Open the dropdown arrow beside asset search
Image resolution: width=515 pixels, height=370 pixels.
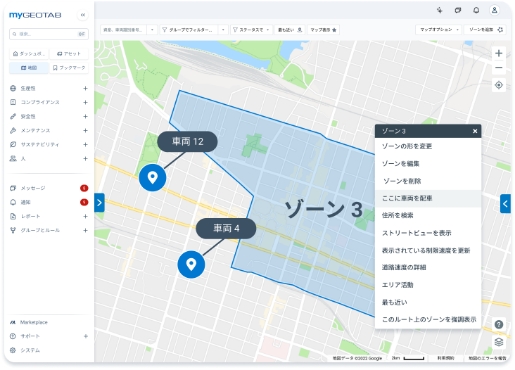coord(152,30)
